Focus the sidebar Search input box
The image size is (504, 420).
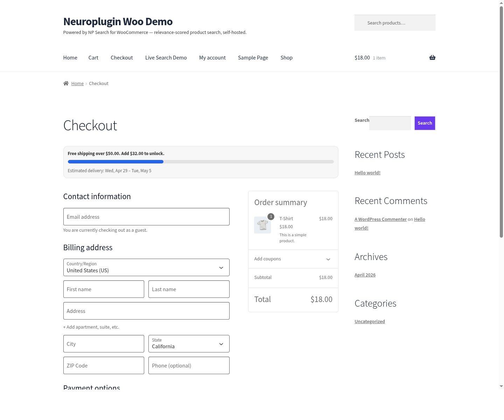coord(390,123)
